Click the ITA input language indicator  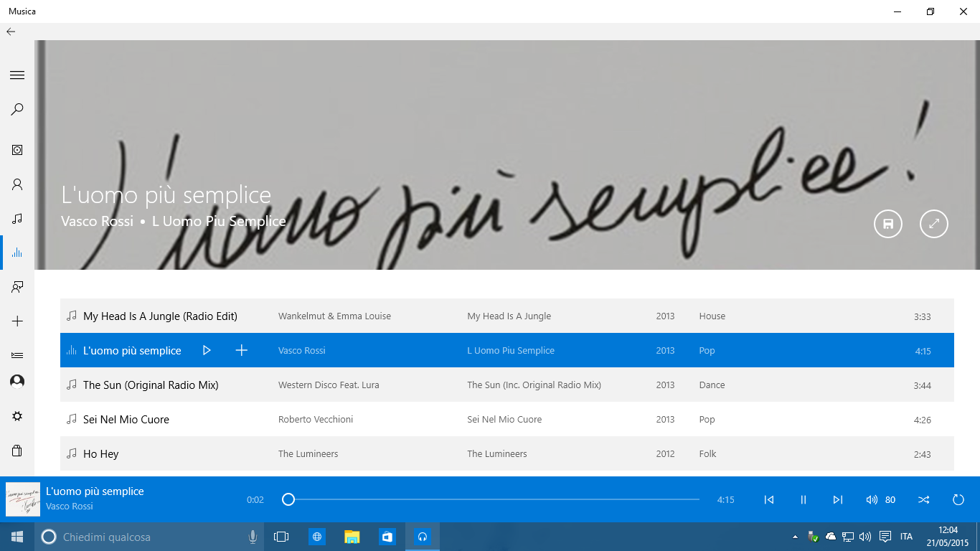[x=906, y=537]
